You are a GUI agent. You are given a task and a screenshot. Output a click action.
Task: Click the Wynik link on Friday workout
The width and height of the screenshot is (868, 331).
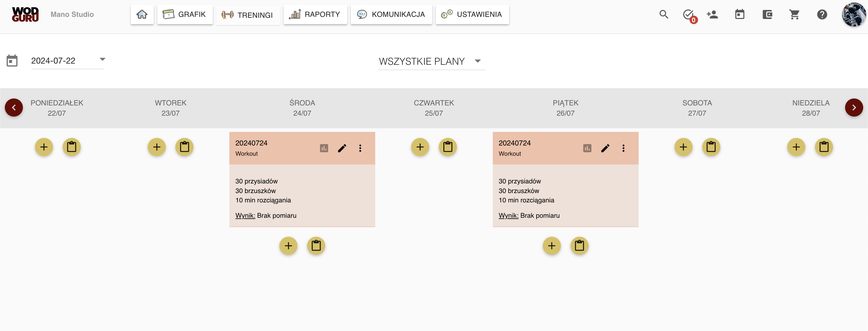pyautogui.click(x=508, y=216)
